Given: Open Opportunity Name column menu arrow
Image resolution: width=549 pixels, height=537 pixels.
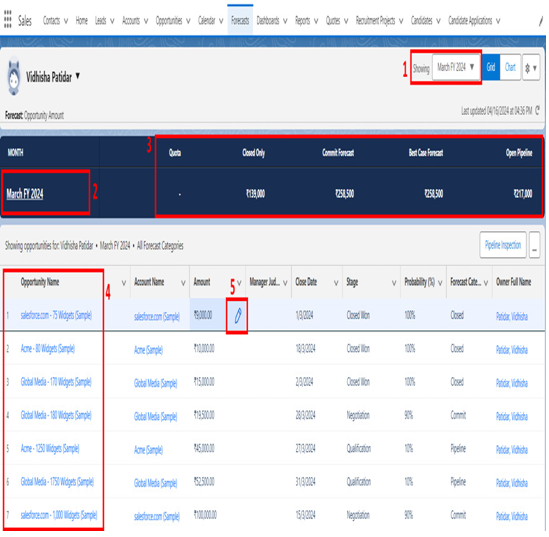Looking at the screenshot, I should (124, 283).
